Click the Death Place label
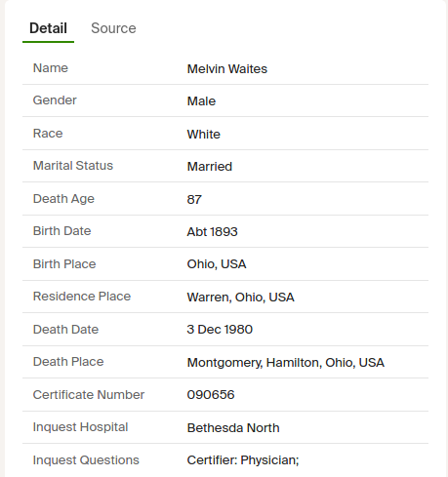448x477 pixels. click(x=68, y=362)
